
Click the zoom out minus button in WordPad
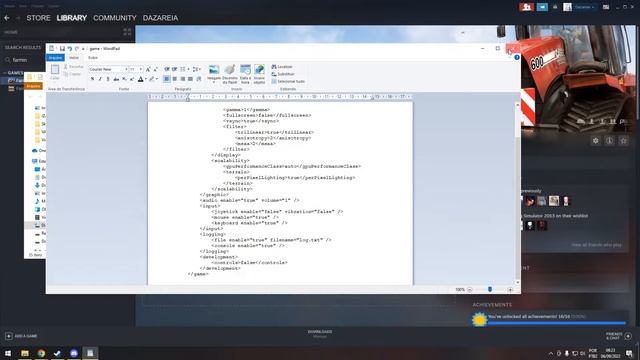469,290
